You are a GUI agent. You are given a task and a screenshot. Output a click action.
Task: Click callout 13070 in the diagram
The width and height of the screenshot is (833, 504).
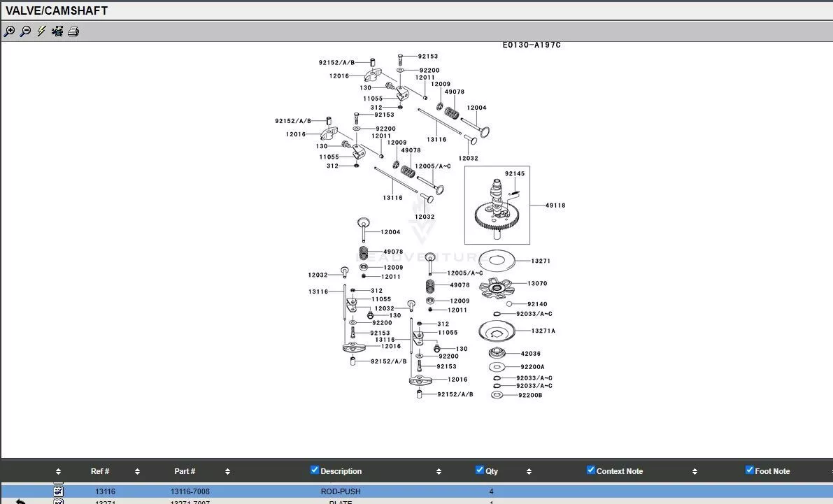click(537, 284)
